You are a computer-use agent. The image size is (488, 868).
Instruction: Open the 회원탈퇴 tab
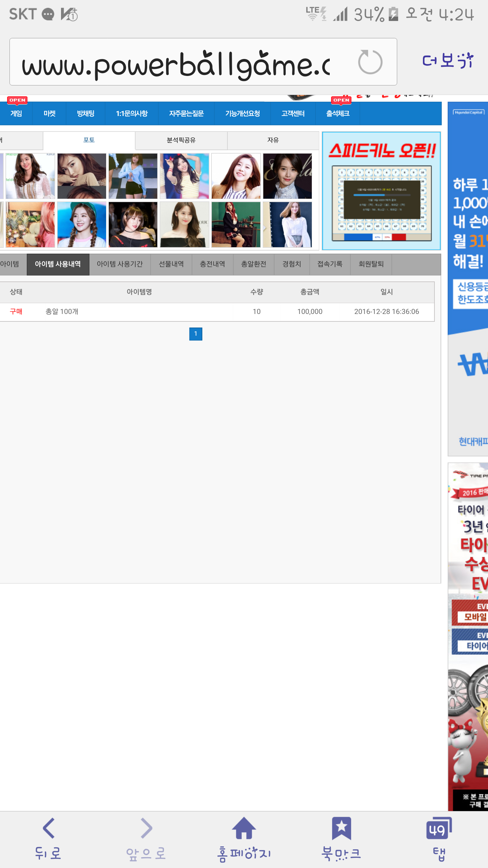(x=371, y=264)
